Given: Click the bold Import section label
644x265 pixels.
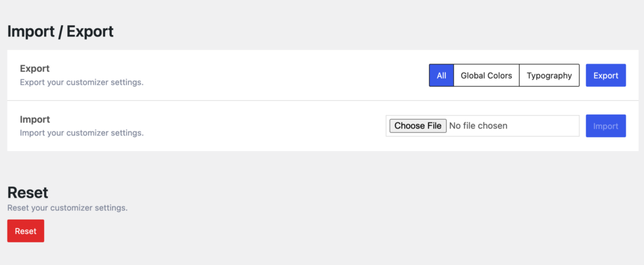Looking at the screenshot, I should 35,119.
